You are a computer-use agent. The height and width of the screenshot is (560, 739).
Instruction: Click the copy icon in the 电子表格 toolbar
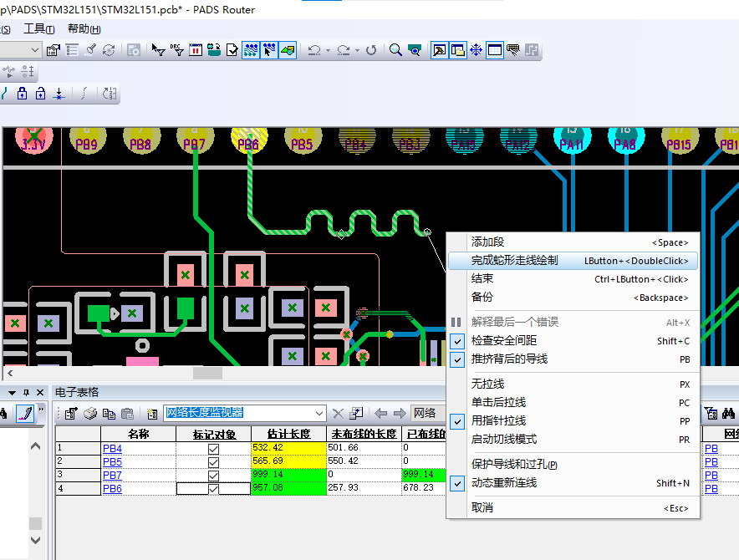point(109,413)
